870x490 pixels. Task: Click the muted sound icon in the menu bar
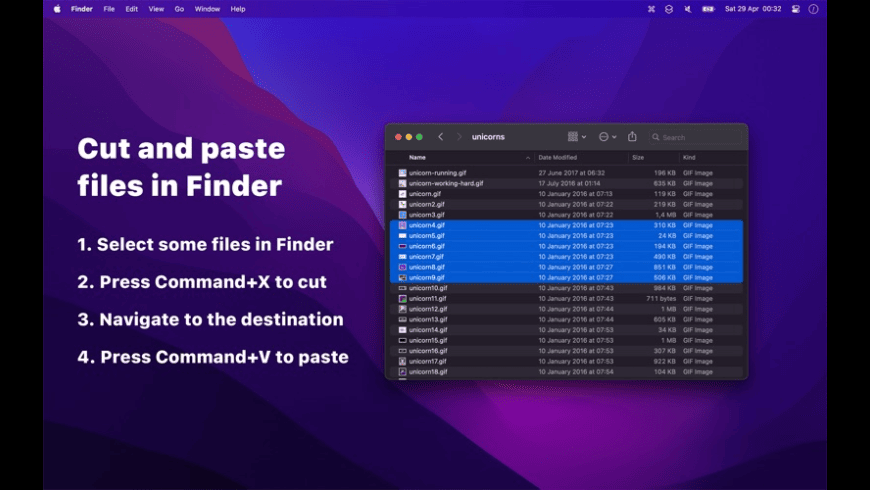[x=687, y=9]
